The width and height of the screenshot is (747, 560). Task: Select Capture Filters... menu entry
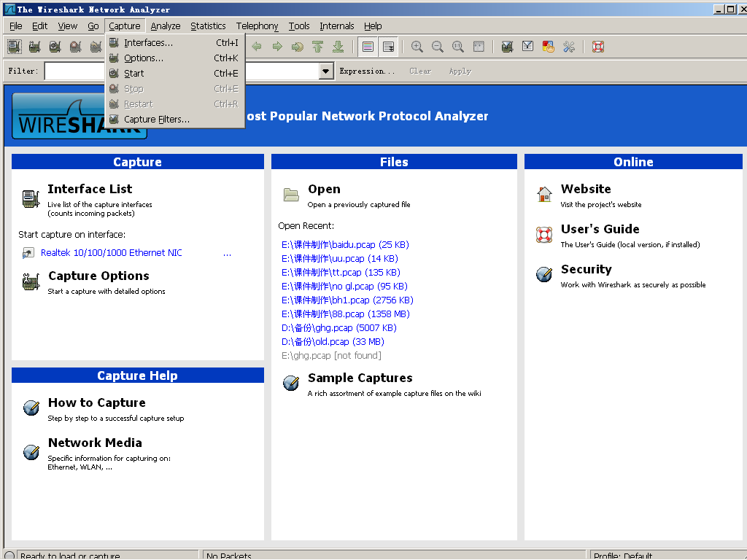coord(156,120)
